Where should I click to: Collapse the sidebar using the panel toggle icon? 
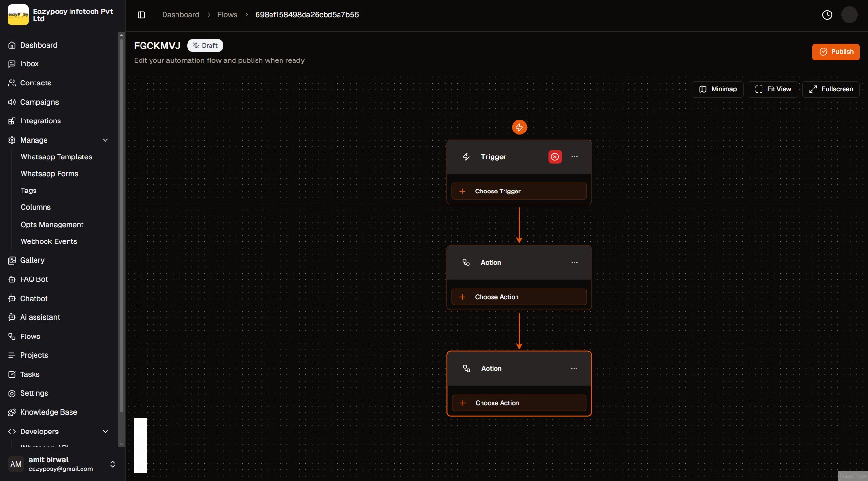pyautogui.click(x=141, y=14)
